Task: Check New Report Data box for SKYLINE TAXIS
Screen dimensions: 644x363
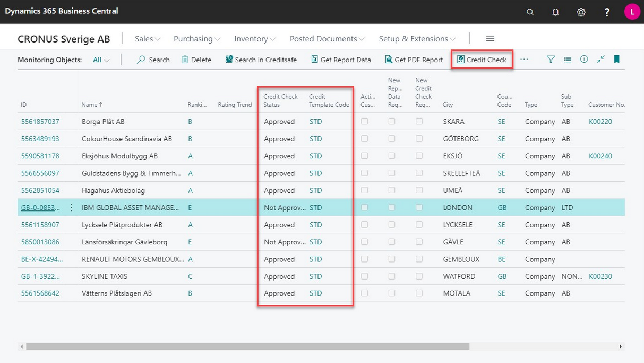Action: pos(392,276)
